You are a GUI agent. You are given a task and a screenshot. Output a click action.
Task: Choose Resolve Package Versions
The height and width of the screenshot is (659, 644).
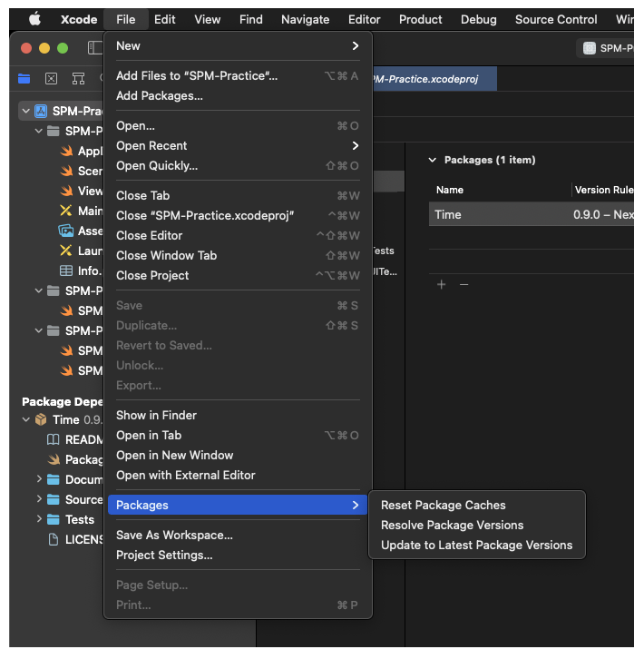tap(477, 525)
